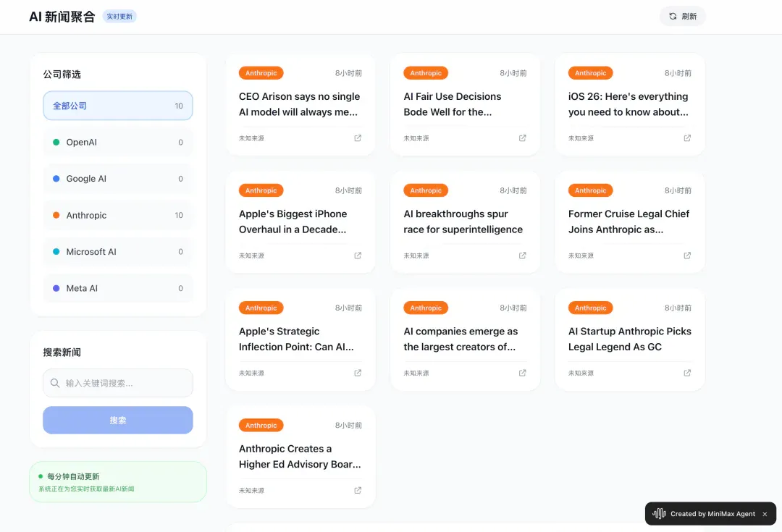Image resolution: width=782 pixels, height=532 pixels.
Task: Open article iOS 26: Here's everything
Action: [628, 104]
